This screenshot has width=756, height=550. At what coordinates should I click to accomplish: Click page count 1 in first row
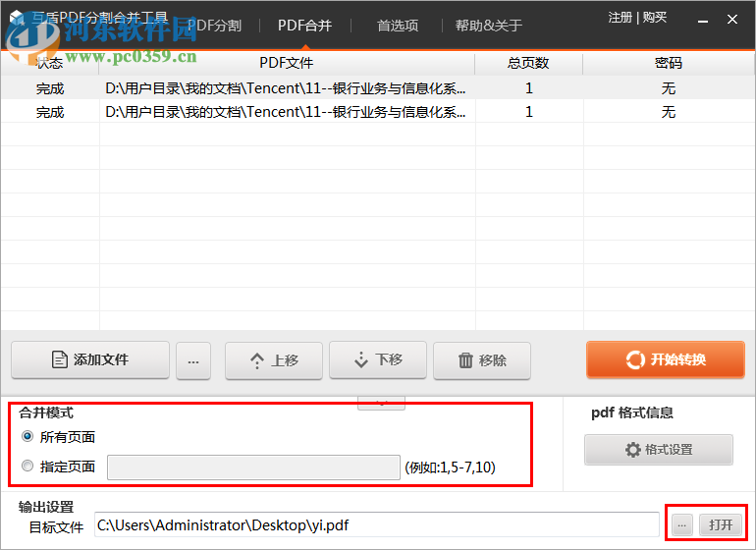pos(529,88)
